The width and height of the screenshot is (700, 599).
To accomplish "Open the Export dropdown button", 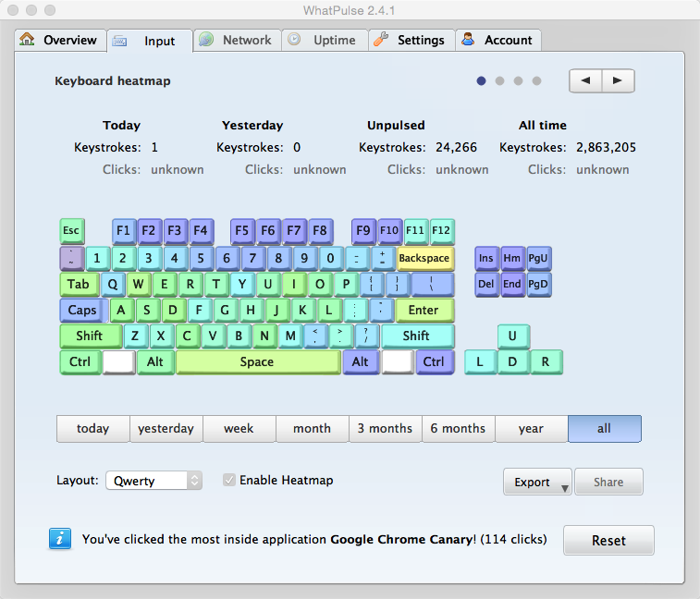I will tap(537, 482).
